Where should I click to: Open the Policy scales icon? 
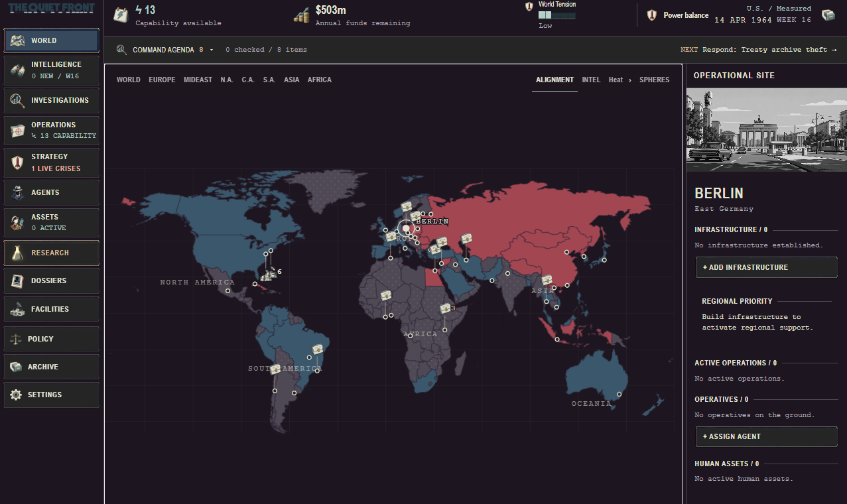[16, 339]
